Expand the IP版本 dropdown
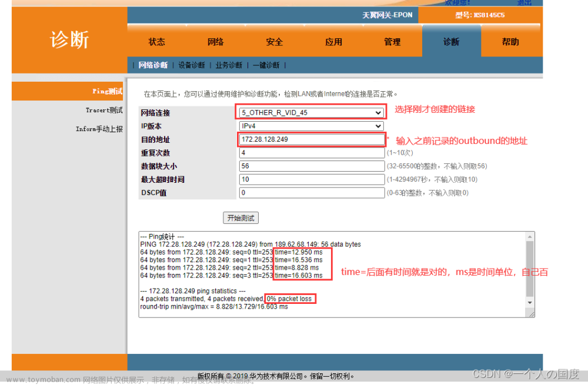The width and height of the screenshot is (588, 385). pos(311,126)
